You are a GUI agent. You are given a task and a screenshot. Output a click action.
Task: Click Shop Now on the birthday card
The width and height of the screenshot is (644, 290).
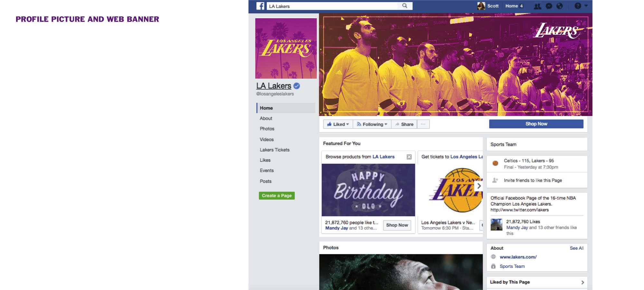[397, 225]
